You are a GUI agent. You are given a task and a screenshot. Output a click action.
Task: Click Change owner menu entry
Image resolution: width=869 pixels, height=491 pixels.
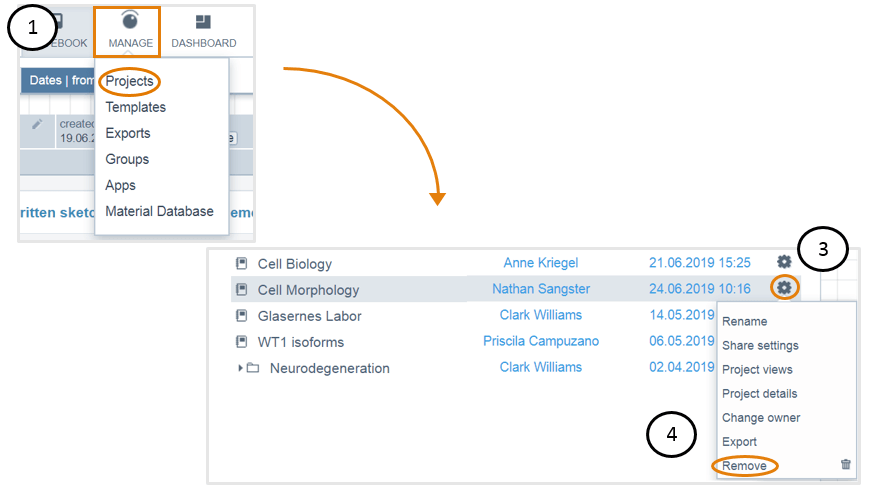click(x=760, y=417)
